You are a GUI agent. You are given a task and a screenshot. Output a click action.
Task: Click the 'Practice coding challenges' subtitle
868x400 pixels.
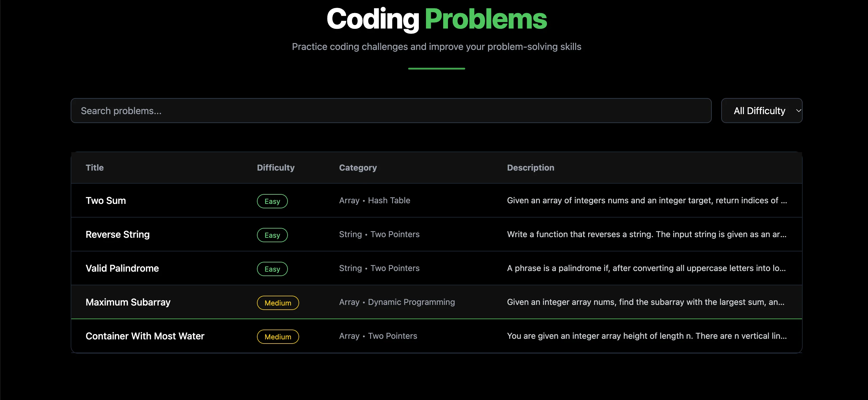[437, 46]
